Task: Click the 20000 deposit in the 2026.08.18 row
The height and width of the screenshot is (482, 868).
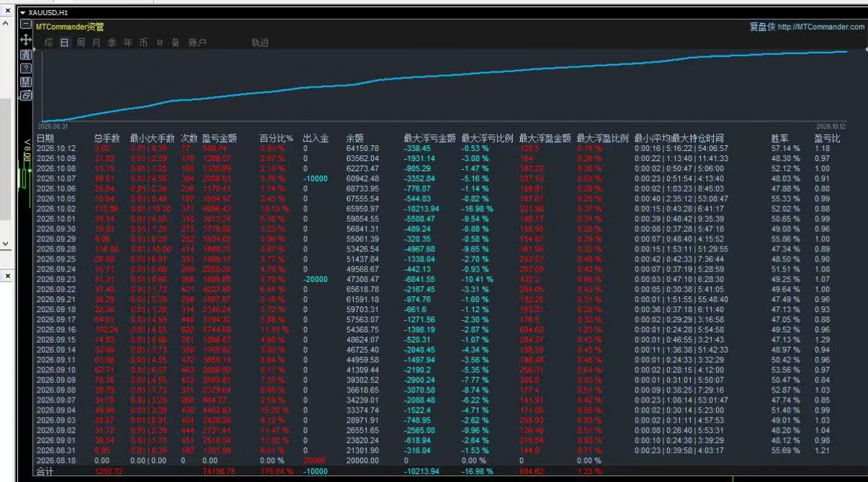Action: (315, 460)
